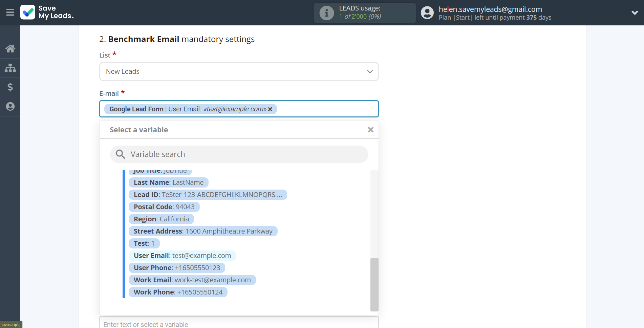Viewport: 644px width, 328px height.
Task: Open the hamburger menu
Action: point(10,13)
